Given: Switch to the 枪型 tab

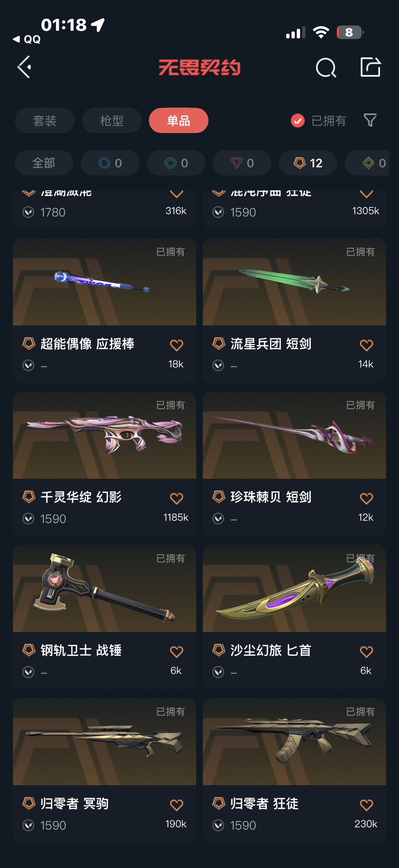Looking at the screenshot, I should (x=112, y=121).
